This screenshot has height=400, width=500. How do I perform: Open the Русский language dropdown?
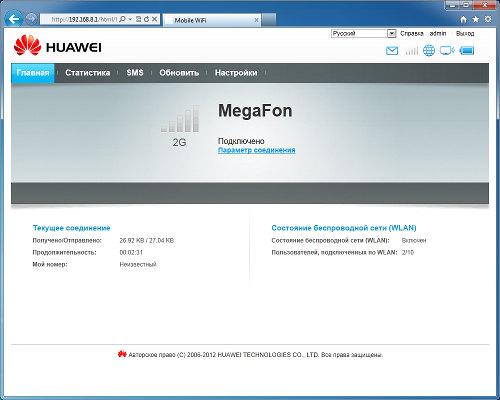pyautogui.click(x=363, y=33)
